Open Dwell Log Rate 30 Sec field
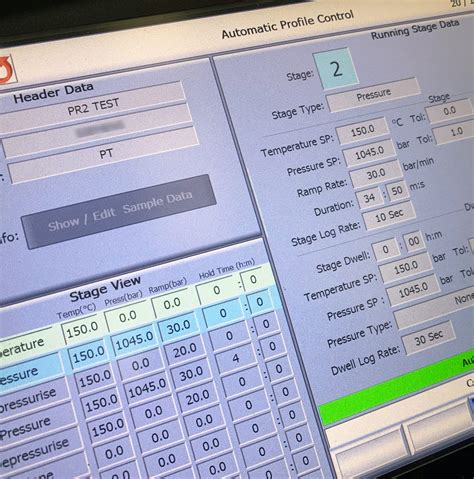The width and height of the screenshot is (474, 479). coord(429,338)
